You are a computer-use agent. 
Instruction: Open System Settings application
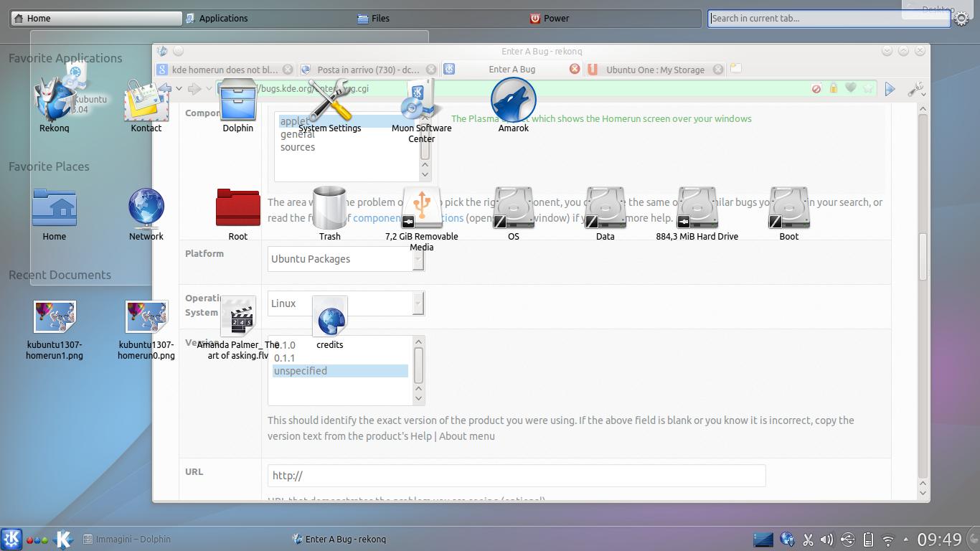pos(329,105)
